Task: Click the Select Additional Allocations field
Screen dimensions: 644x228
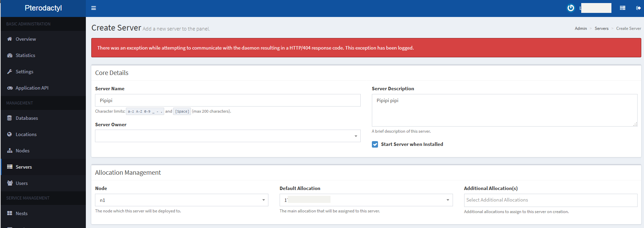Action: click(550, 200)
